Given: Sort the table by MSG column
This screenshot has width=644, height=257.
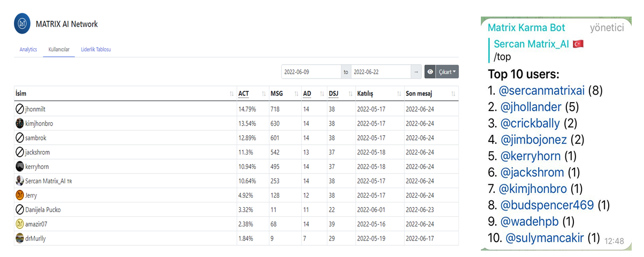Looking at the screenshot, I should tap(285, 94).
